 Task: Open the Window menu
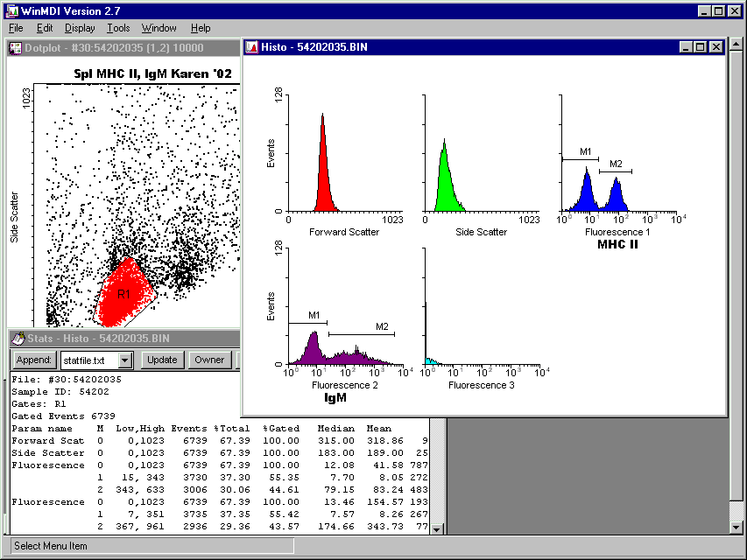[159, 28]
